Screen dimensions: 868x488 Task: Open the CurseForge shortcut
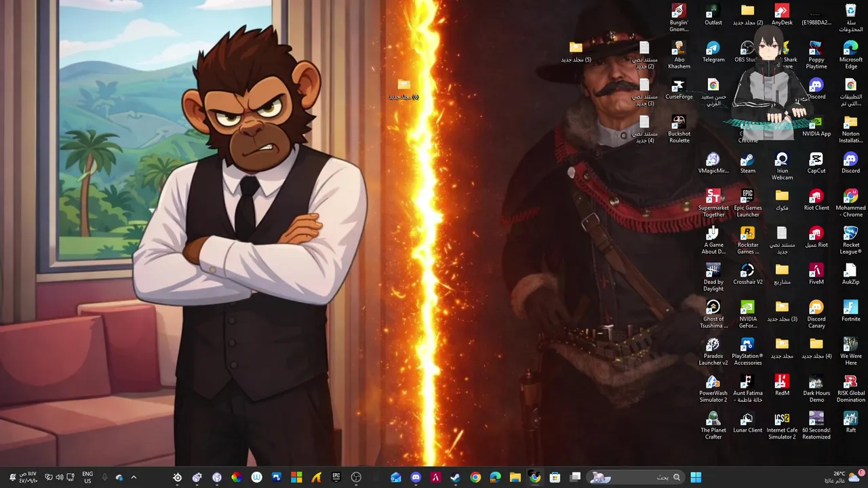[x=679, y=89]
